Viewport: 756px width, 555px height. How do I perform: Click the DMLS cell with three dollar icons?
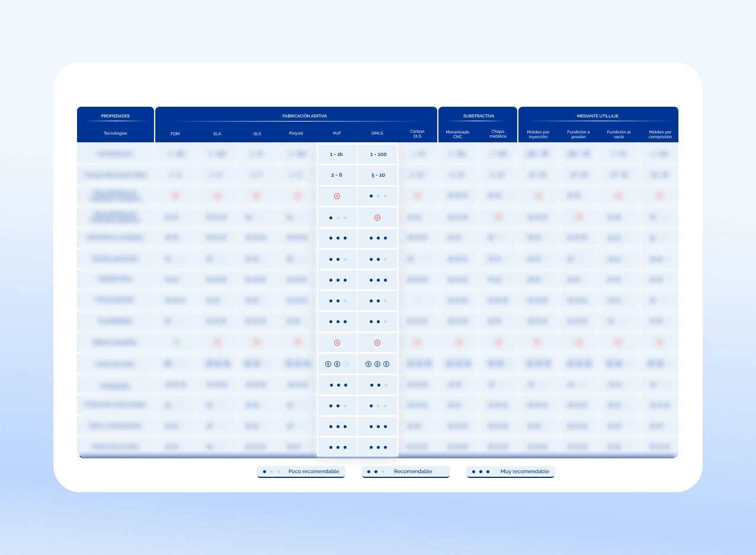(377, 364)
